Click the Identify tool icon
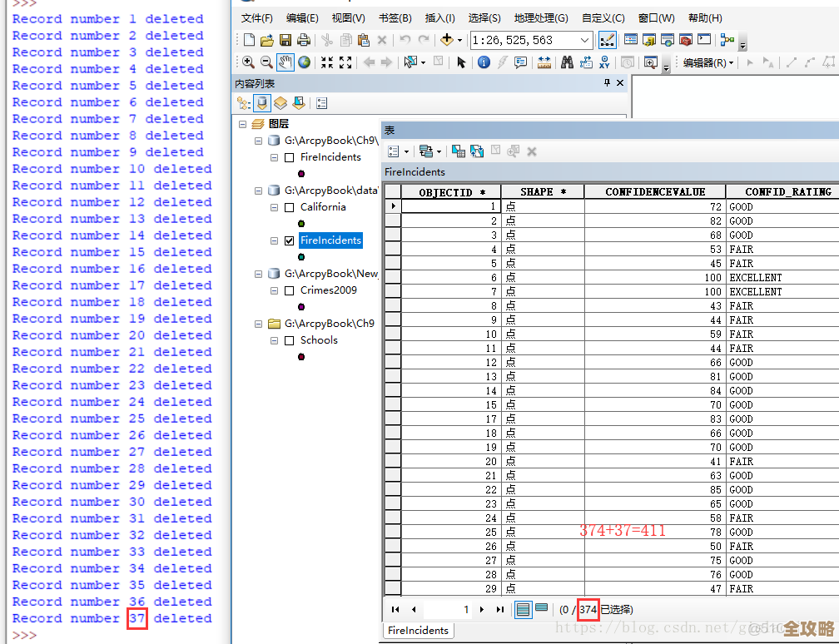The width and height of the screenshot is (839, 644). 484,62
